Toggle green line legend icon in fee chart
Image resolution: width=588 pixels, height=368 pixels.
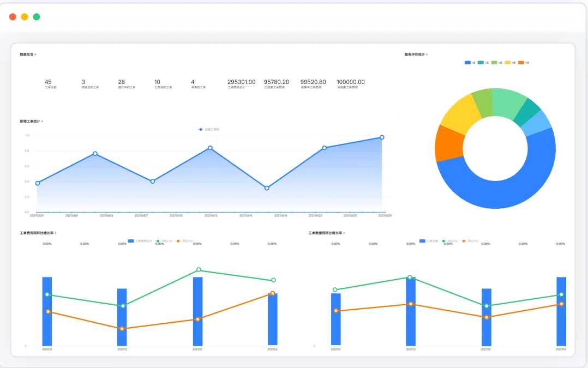point(158,241)
